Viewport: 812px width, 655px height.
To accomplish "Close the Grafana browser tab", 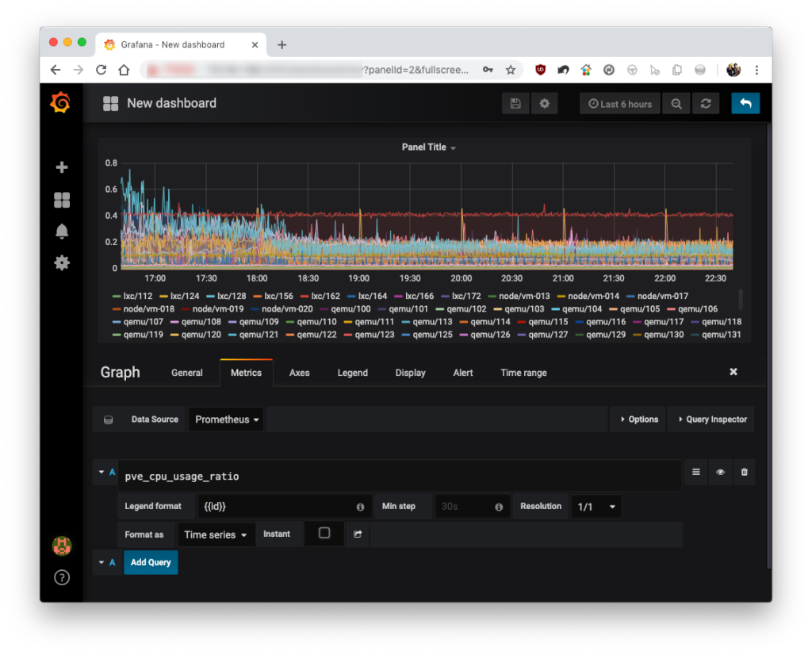I will click(255, 45).
